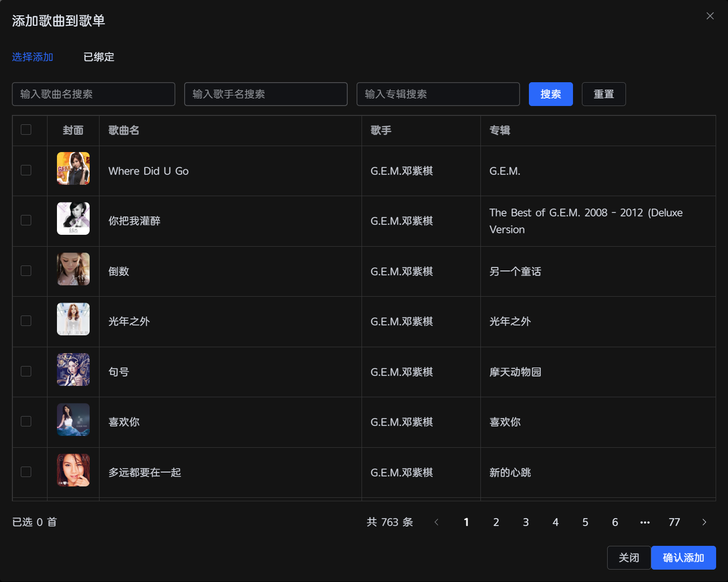Focus the song name search field
This screenshot has height=582, width=728.
94,94
